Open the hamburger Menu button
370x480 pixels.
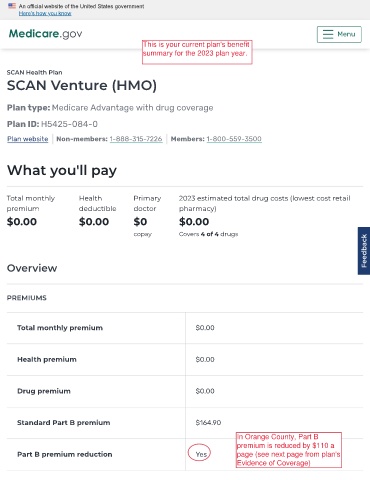(x=339, y=34)
